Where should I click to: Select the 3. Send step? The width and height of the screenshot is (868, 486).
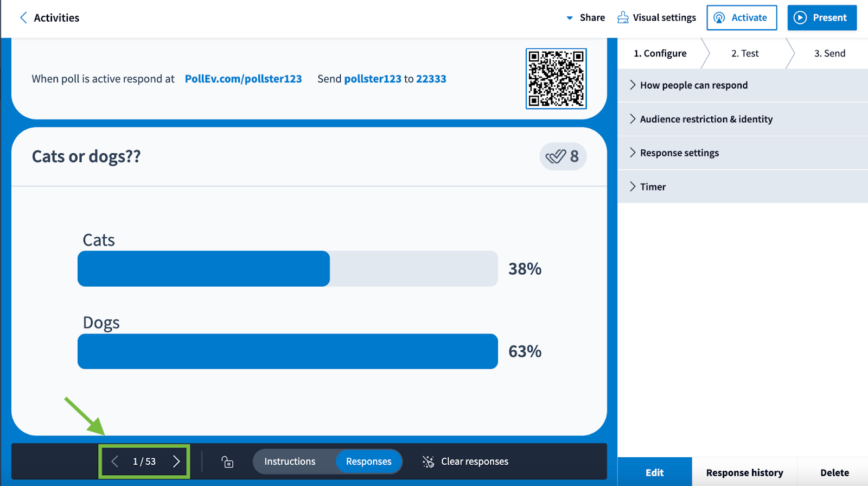(829, 53)
